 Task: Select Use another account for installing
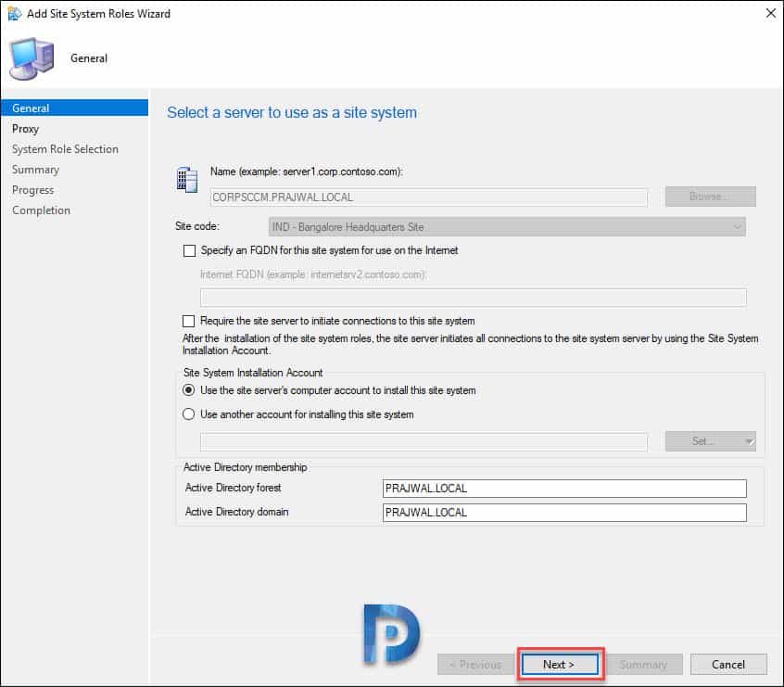(x=188, y=414)
